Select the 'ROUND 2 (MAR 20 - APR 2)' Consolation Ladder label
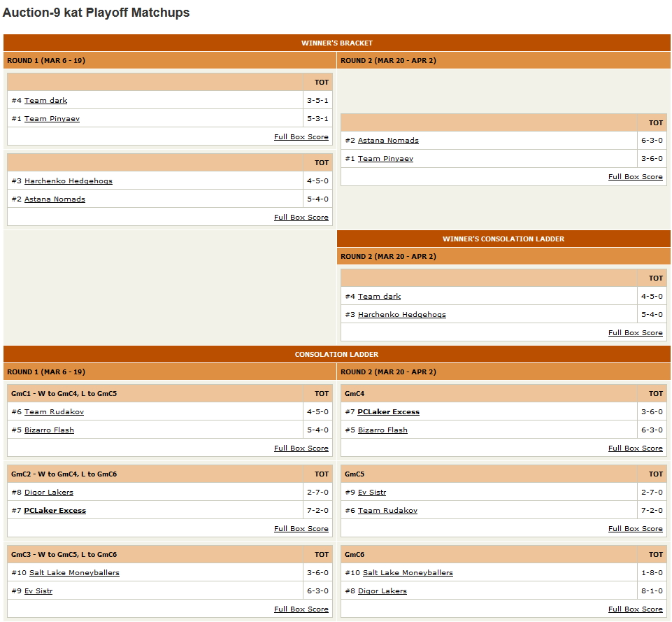The height and width of the screenshot is (622, 672). [388, 372]
